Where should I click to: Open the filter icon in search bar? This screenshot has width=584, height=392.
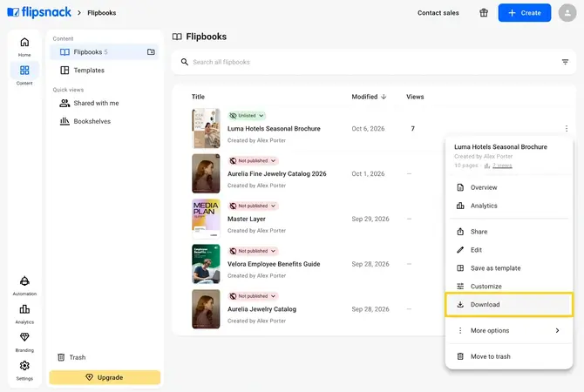565,62
